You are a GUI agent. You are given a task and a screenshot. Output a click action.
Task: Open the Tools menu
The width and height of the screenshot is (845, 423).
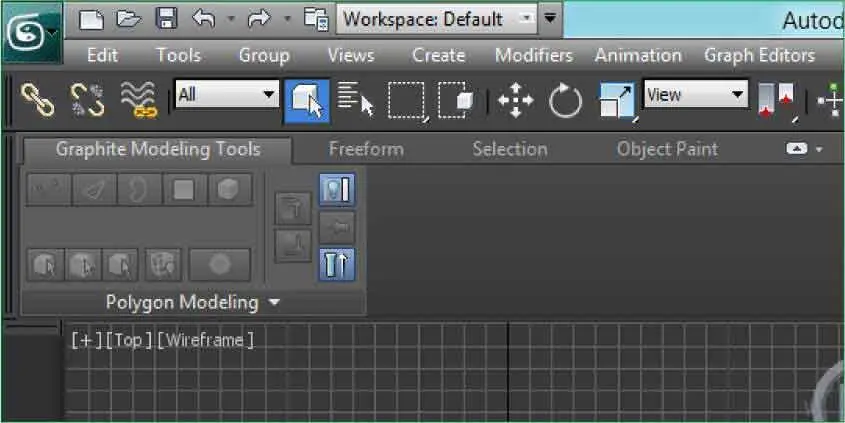178,56
